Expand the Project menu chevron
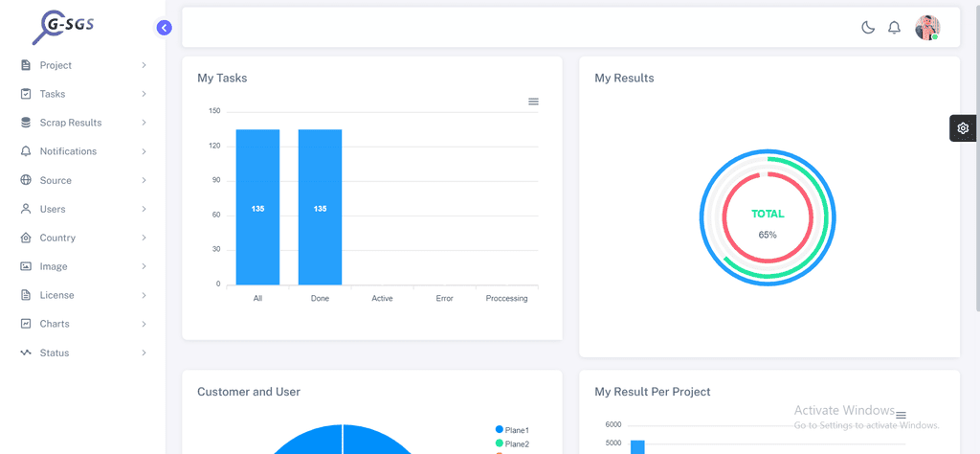Viewport: 980px width, 454px height. pos(144,65)
